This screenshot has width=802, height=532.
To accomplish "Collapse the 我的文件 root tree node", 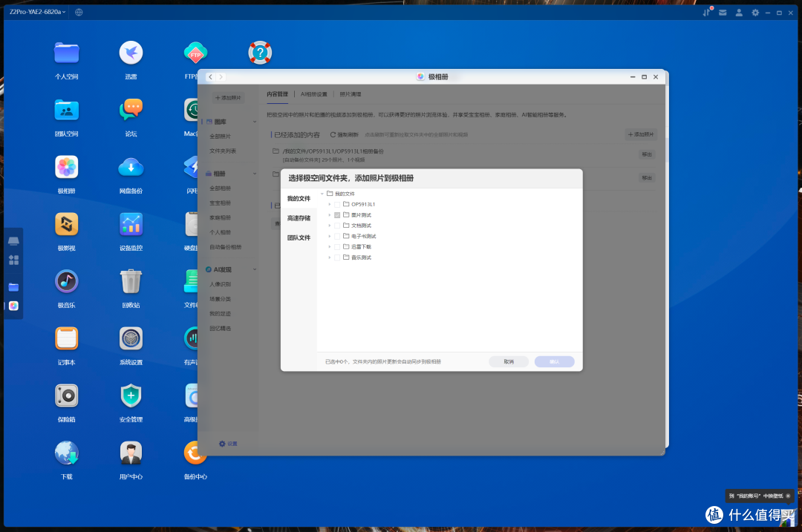I will (x=322, y=194).
